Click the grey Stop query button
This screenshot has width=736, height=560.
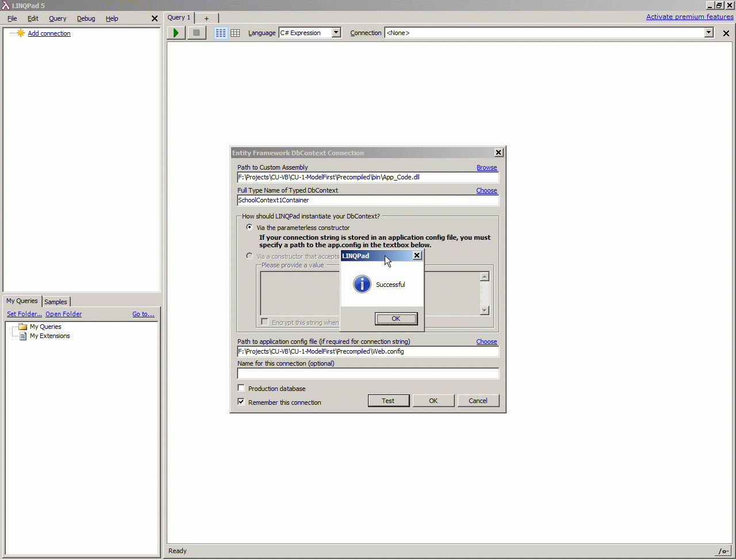[197, 33]
